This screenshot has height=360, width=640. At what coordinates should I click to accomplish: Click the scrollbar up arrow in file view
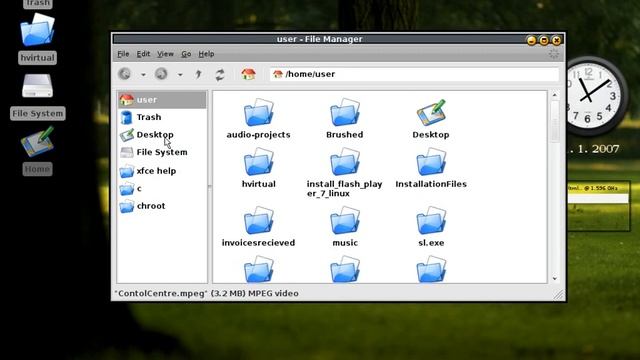555,95
